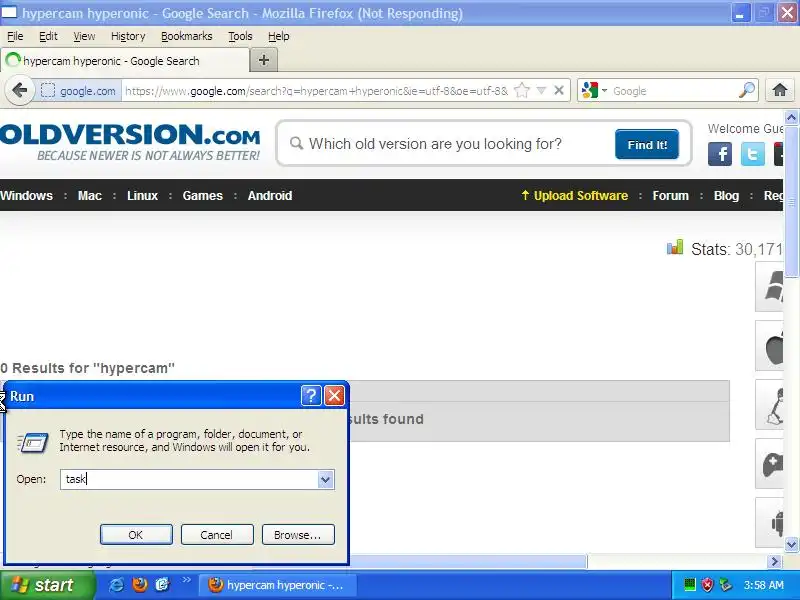Screen dimensions: 800x600
Task: Click the google.com site identity button
Action: click(78, 91)
